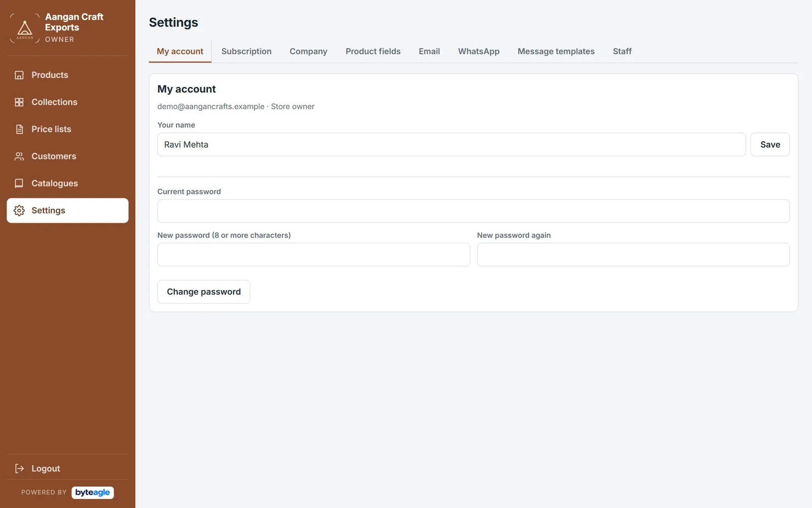
Task: Click the POWERED BY text
Action: [44, 492]
